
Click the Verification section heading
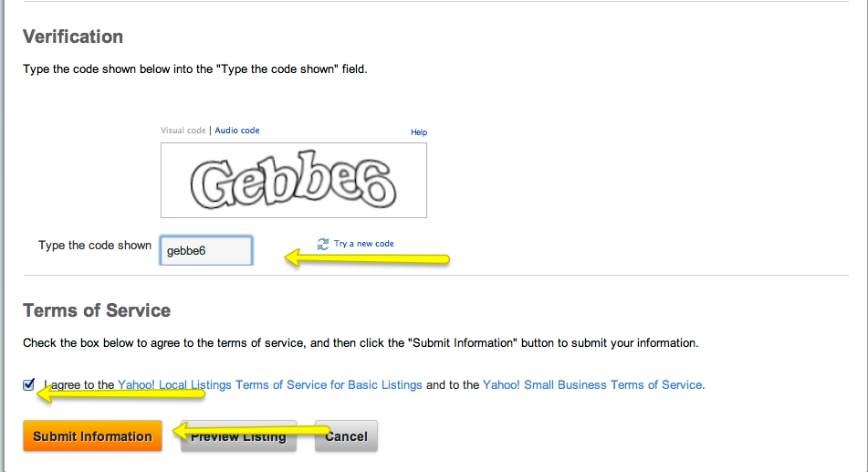[73, 37]
